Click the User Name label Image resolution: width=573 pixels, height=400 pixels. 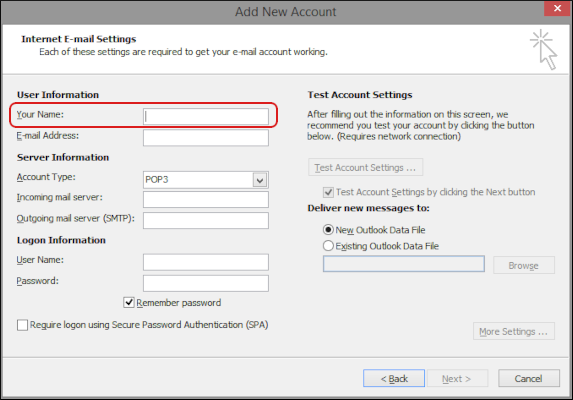40,260
